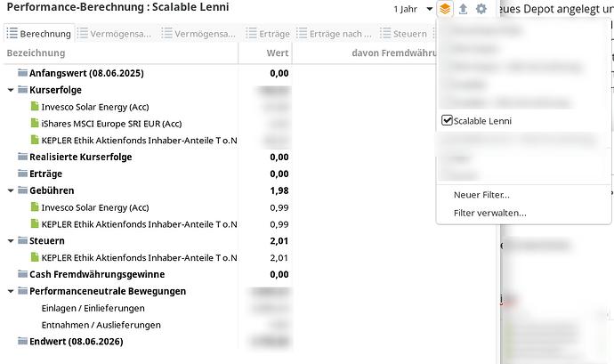The height and width of the screenshot is (364, 614).
Task: Click the green iShares MSCI Europe document icon
Action: (x=35, y=123)
